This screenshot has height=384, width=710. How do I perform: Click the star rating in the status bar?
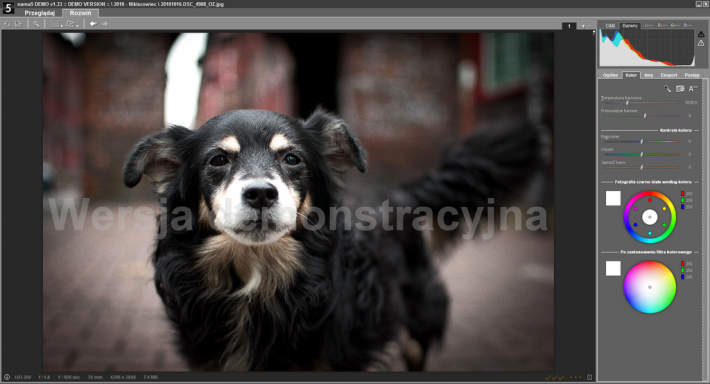coord(575,377)
